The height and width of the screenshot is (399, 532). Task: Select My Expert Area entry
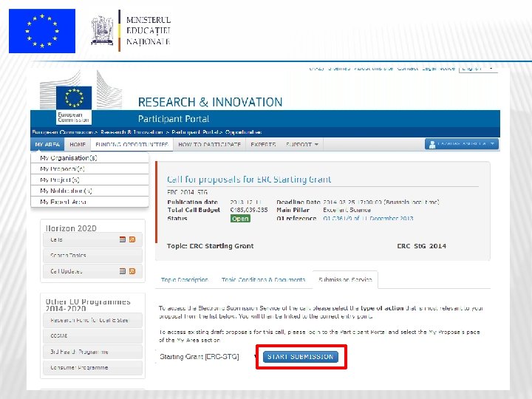coord(89,202)
